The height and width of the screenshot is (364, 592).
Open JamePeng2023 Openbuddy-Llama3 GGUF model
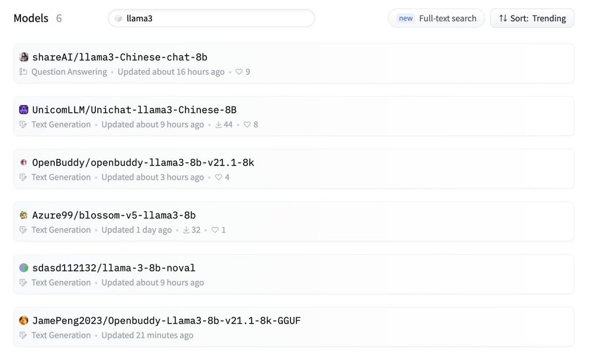[x=167, y=320]
